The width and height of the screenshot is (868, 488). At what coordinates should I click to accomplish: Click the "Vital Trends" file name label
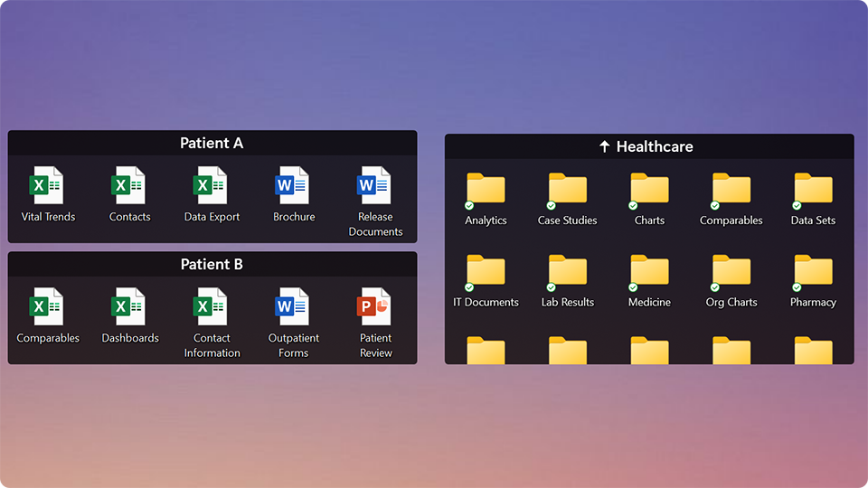pyautogui.click(x=48, y=217)
